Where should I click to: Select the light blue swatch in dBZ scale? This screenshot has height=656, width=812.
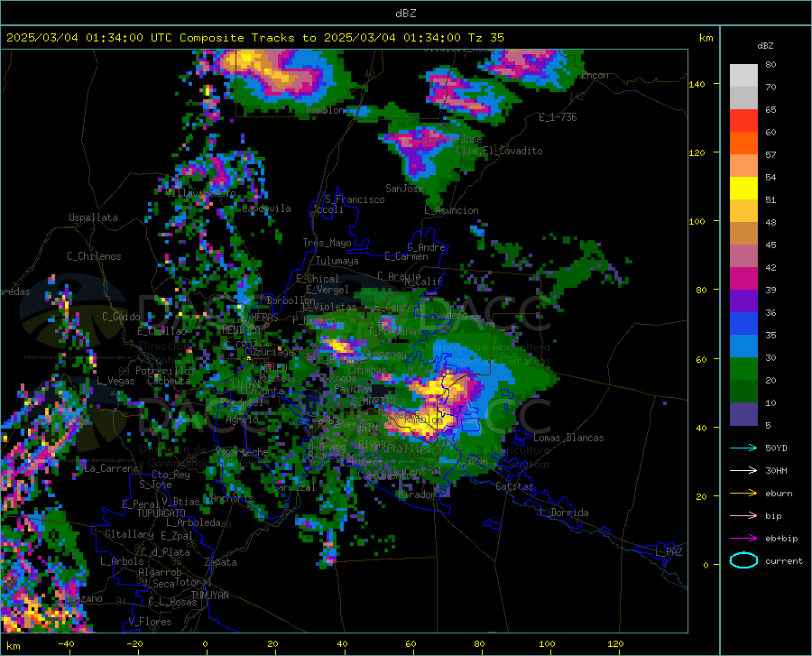743,346
